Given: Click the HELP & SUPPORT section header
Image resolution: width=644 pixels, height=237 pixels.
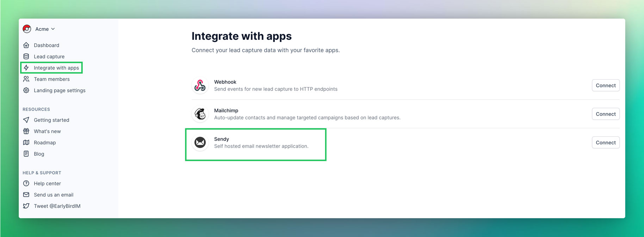Looking at the screenshot, I should 42,173.
